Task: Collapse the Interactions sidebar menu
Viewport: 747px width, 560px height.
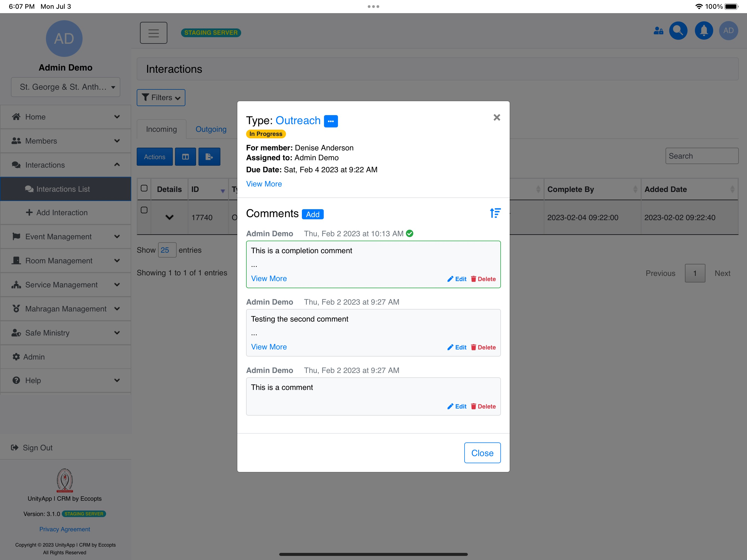Action: (x=66, y=165)
